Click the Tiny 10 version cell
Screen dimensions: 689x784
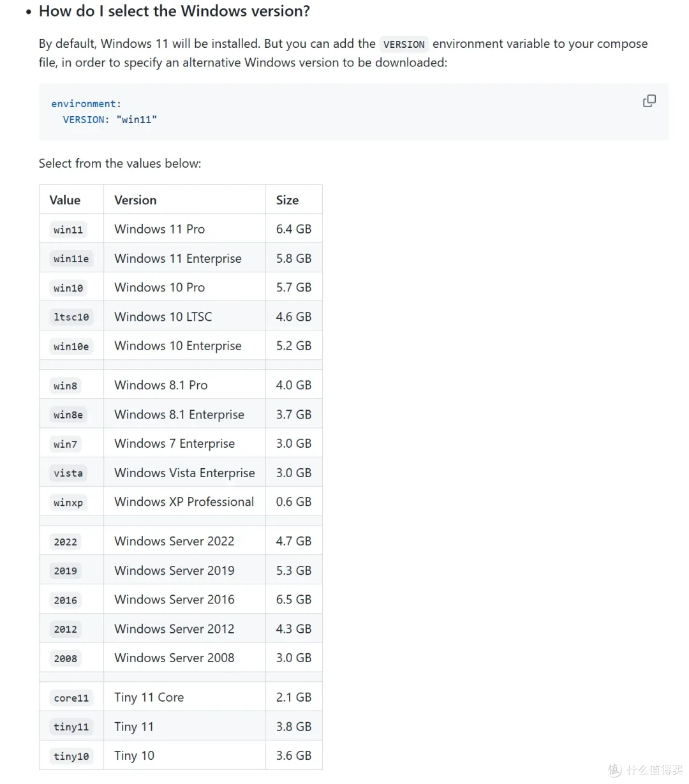184,756
